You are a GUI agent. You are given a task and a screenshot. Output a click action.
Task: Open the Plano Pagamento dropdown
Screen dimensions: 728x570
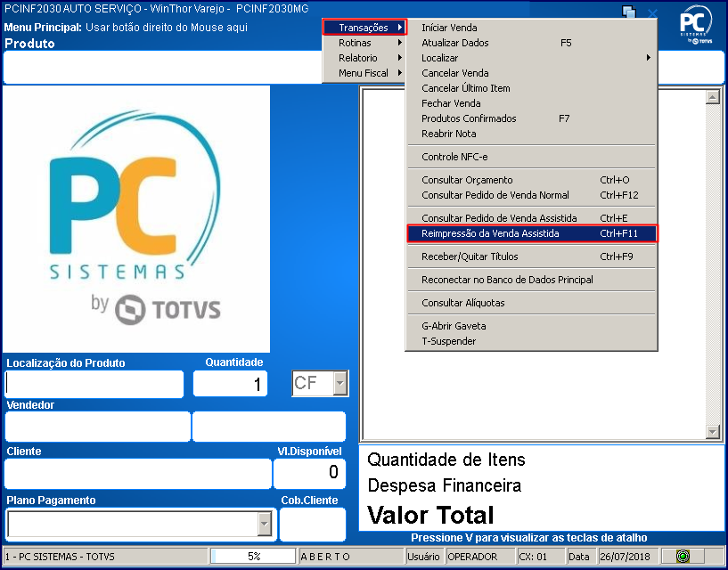pos(264,525)
